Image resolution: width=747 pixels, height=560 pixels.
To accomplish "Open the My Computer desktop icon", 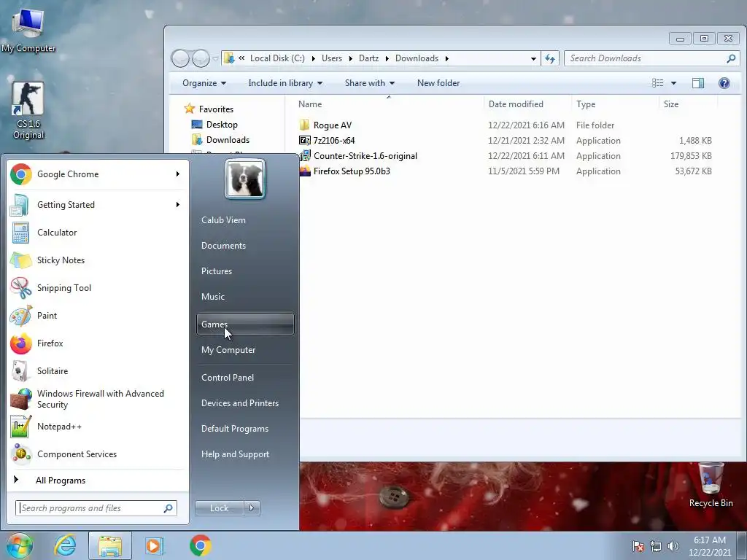I will coord(28,30).
